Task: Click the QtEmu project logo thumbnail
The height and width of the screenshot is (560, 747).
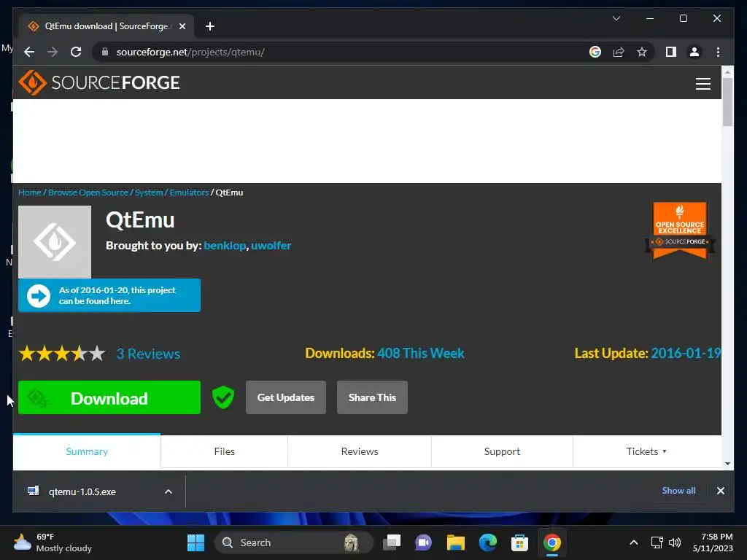Action: tap(55, 242)
